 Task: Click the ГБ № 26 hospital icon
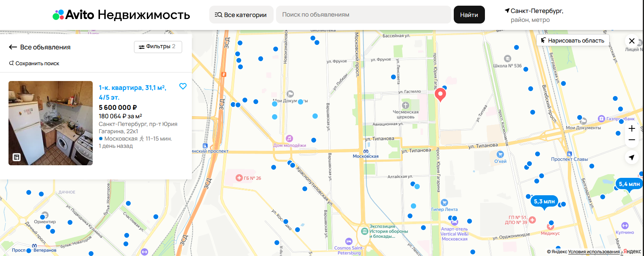(240, 178)
